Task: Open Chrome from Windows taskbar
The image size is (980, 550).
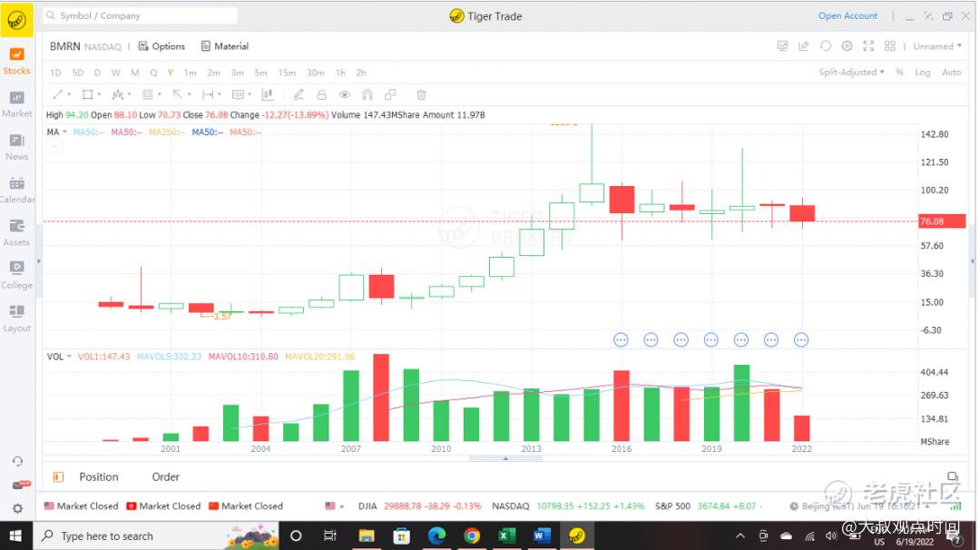Action: pos(471,535)
